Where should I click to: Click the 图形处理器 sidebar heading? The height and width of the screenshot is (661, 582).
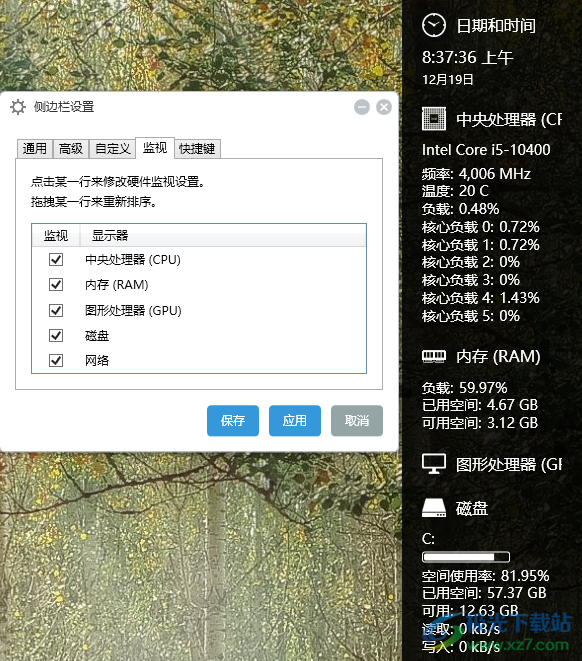(509, 465)
